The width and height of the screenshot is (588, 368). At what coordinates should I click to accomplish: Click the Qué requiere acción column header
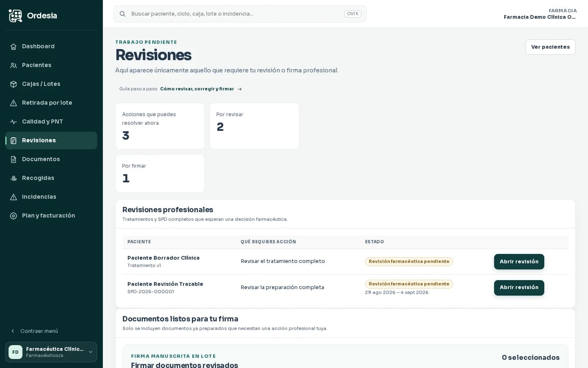pyautogui.click(x=268, y=242)
